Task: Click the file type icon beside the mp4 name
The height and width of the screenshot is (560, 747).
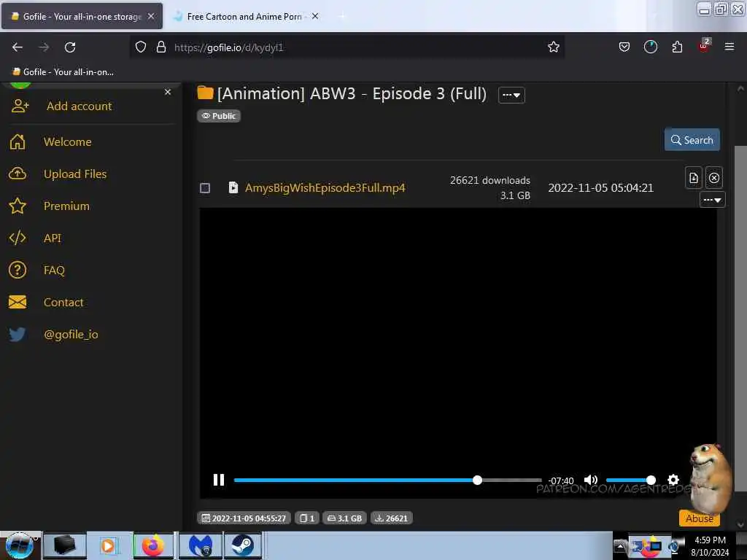Action: (233, 187)
